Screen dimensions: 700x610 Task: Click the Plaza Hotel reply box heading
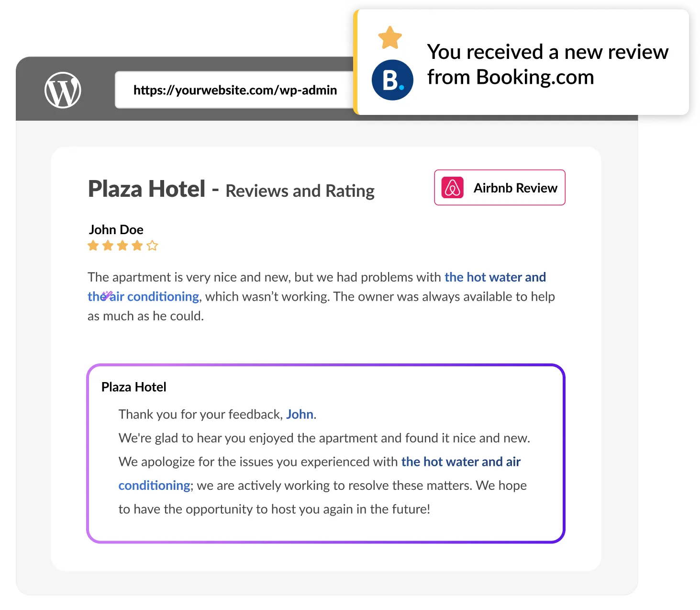pyautogui.click(x=134, y=387)
